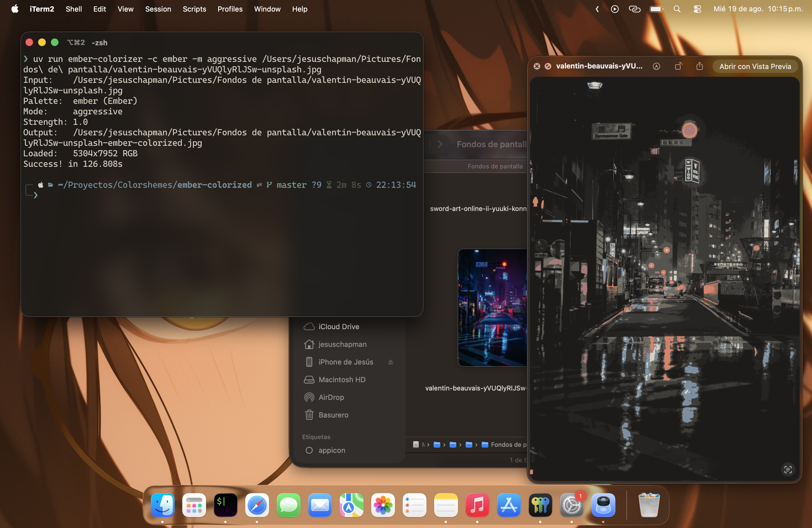Open System Settings from the Dock
The height and width of the screenshot is (528, 812).
point(571,505)
